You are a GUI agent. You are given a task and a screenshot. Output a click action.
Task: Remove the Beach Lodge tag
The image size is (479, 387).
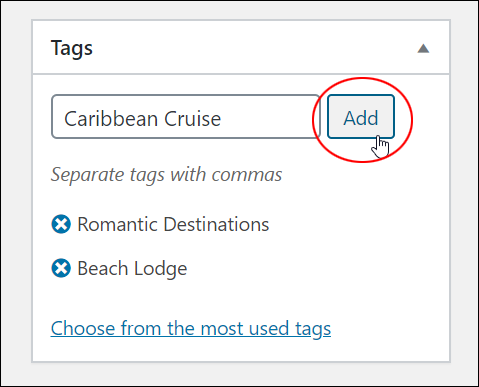point(61,268)
